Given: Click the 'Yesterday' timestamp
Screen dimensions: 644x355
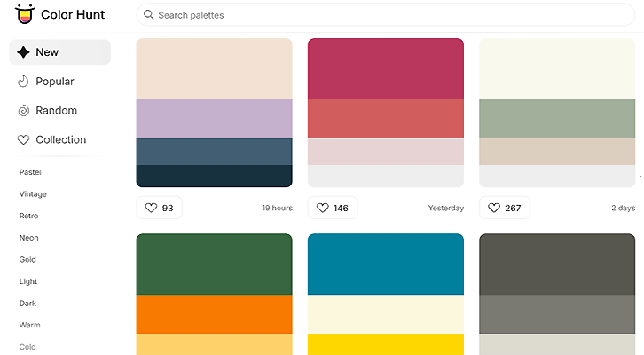Looking at the screenshot, I should pos(445,208).
